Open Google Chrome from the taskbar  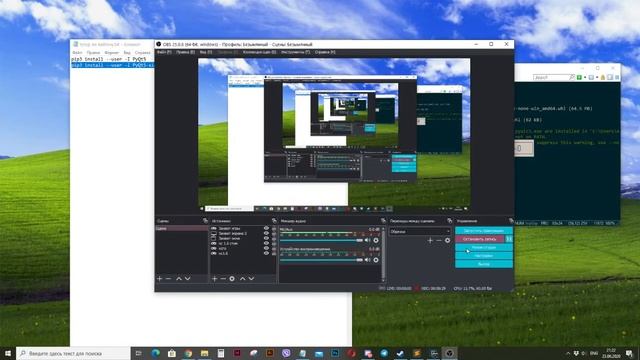coord(188,353)
